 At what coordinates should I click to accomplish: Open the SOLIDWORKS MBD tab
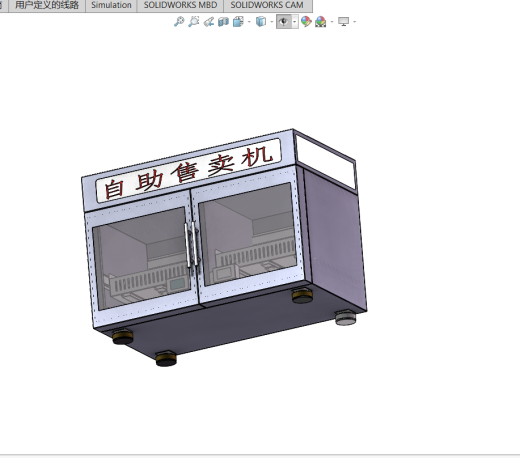pos(180,5)
